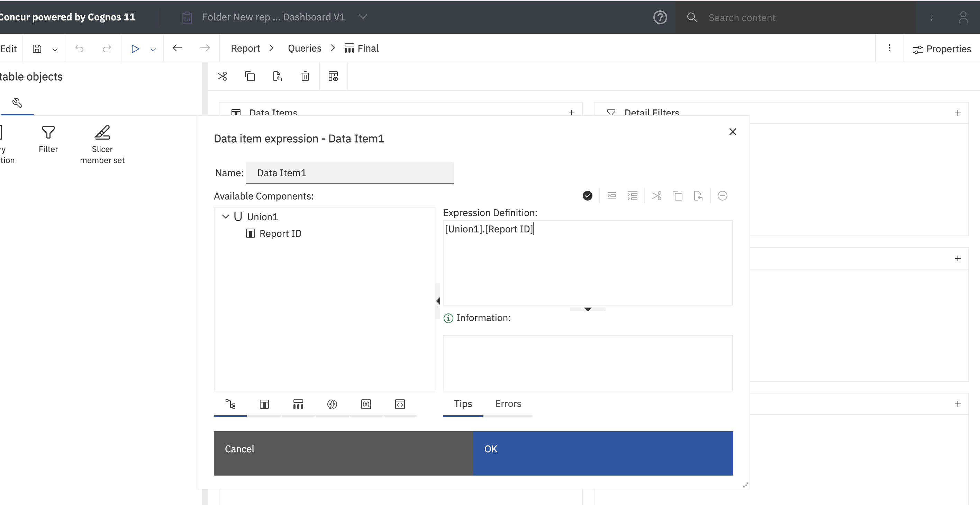The width and height of the screenshot is (980, 505).
Task: Open the more options menu beside Properties
Action: coord(889,48)
